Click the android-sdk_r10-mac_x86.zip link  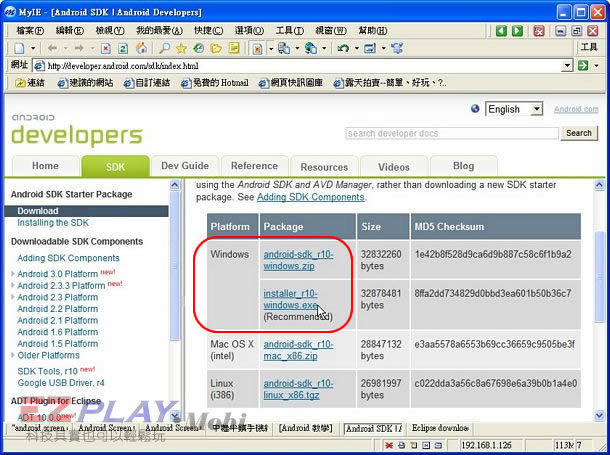[298, 350]
